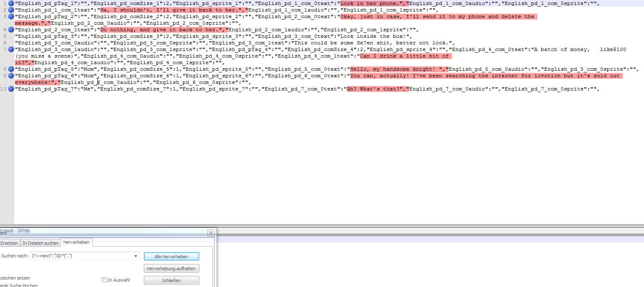Screen dimensions: 644x287
Task: Toggle the bookmark marker on line 4
Action: point(11,30)
